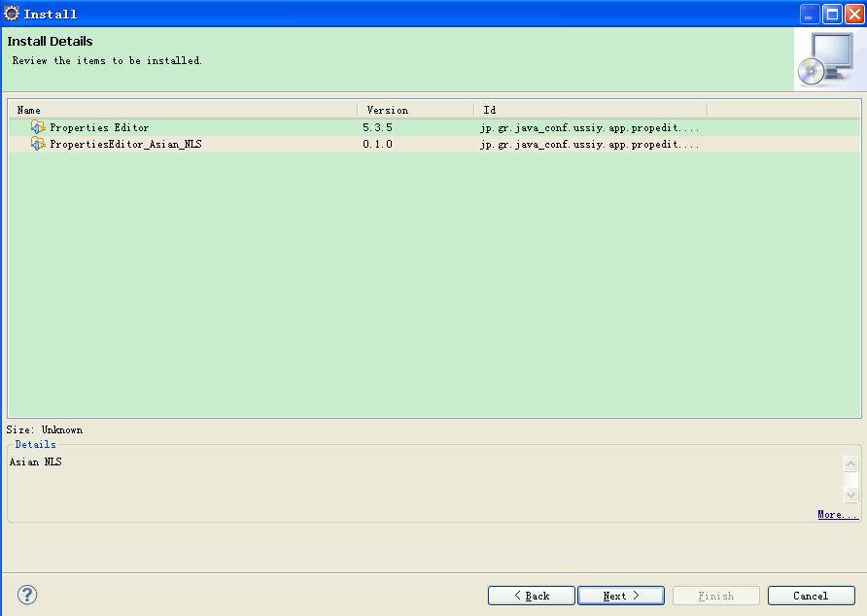Image resolution: width=867 pixels, height=616 pixels.
Task: Click the Size: Unknown label
Action: 45,429
